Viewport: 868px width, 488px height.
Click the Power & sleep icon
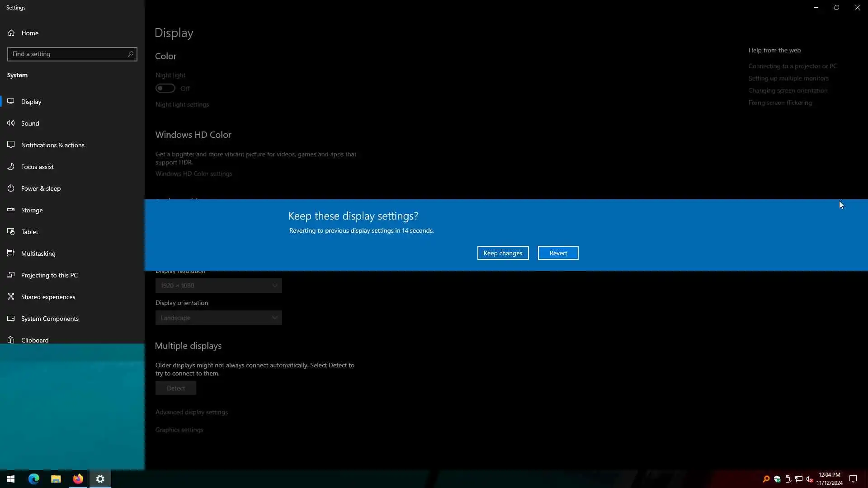tap(11, 188)
